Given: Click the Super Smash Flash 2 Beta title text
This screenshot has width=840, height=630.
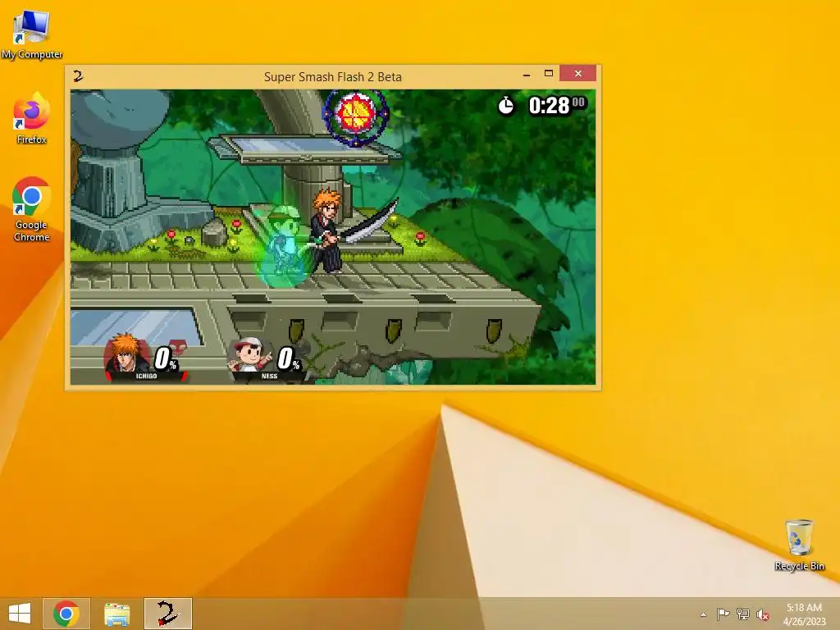Looking at the screenshot, I should click(333, 76).
